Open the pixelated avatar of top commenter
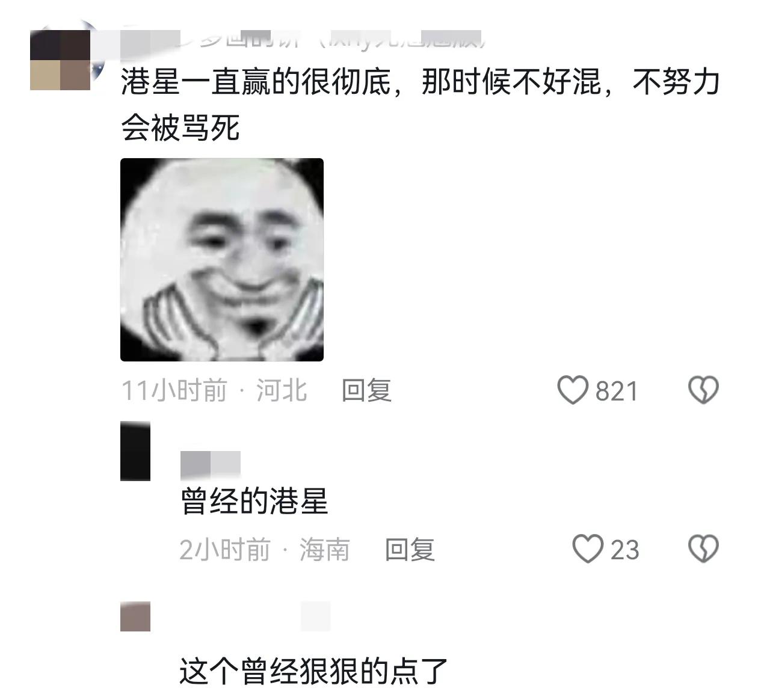The width and height of the screenshot is (758, 700). pos(60,60)
